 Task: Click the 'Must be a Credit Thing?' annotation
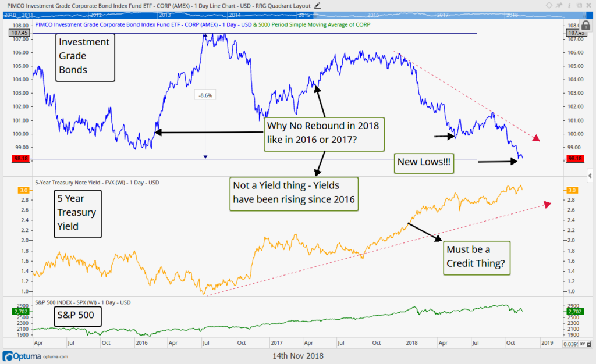pyautogui.click(x=477, y=258)
